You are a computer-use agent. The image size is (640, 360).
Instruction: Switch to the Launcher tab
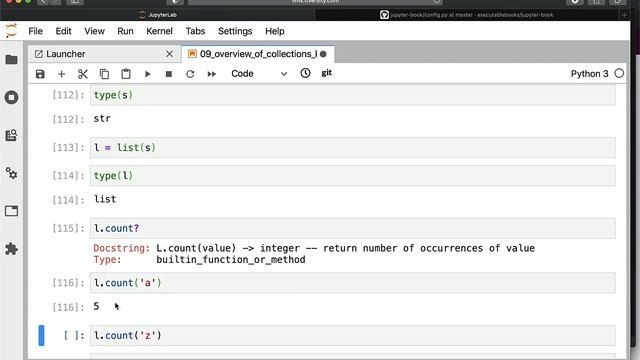point(104,54)
